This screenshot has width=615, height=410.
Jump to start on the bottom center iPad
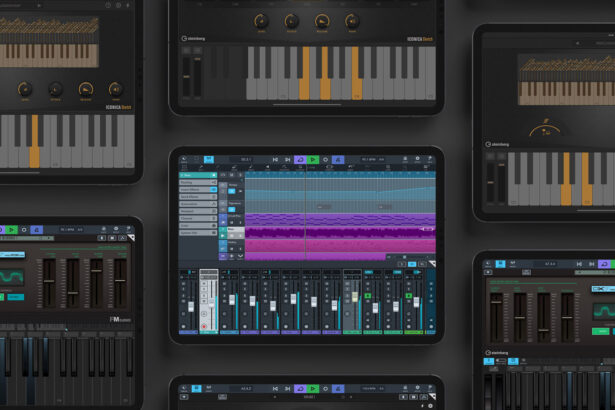pyautogui.click(x=275, y=388)
